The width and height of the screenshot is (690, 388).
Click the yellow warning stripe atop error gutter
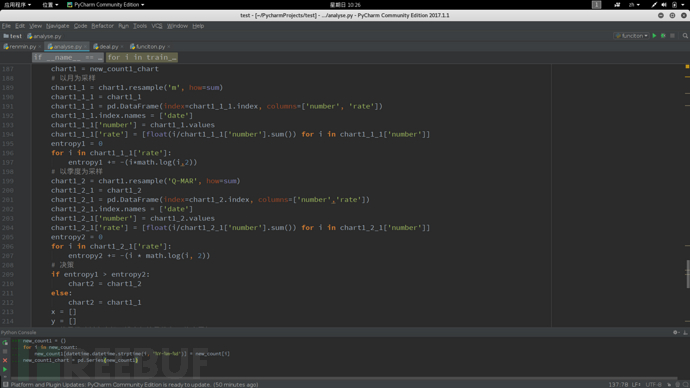click(687, 66)
